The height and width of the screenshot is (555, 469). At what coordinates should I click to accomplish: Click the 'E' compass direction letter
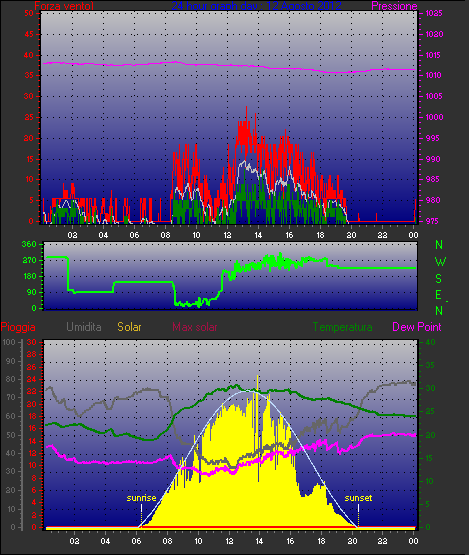click(x=439, y=294)
